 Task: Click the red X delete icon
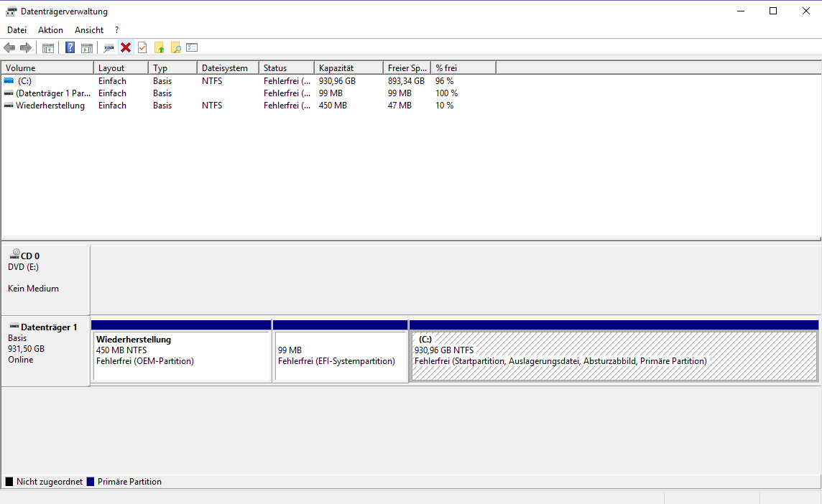point(126,47)
